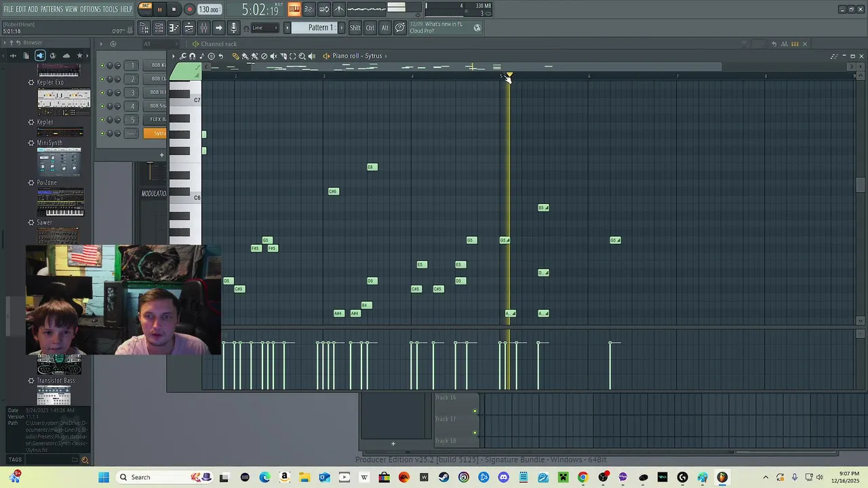Open the FILE menu
The height and width of the screenshot is (488, 868).
pos(8,9)
